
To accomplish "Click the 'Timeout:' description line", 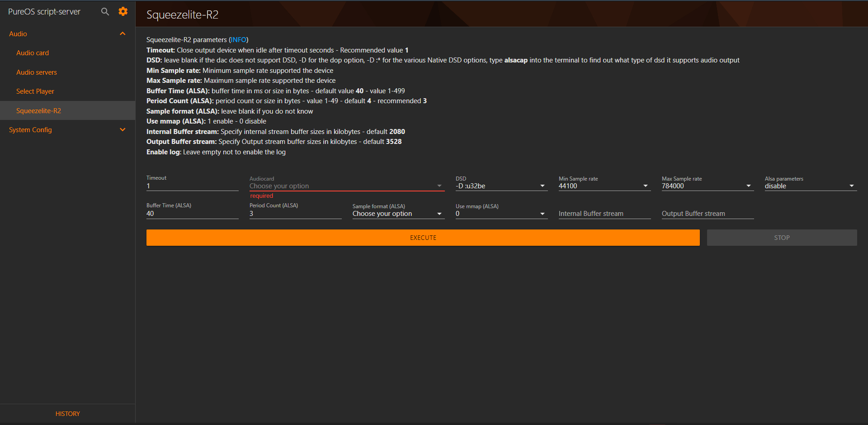I will click(x=277, y=50).
